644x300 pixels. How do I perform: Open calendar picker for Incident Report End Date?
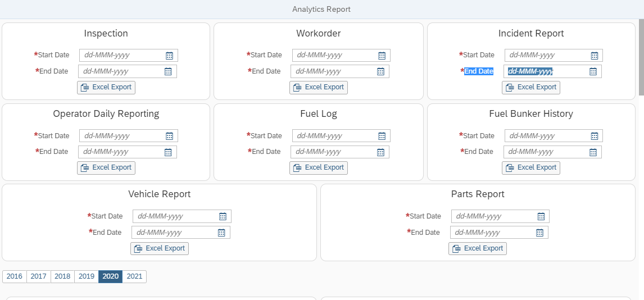(593, 71)
